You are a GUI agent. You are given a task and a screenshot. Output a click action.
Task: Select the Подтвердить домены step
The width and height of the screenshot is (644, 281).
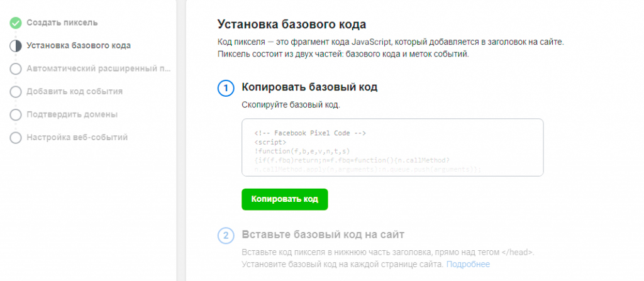[72, 114]
